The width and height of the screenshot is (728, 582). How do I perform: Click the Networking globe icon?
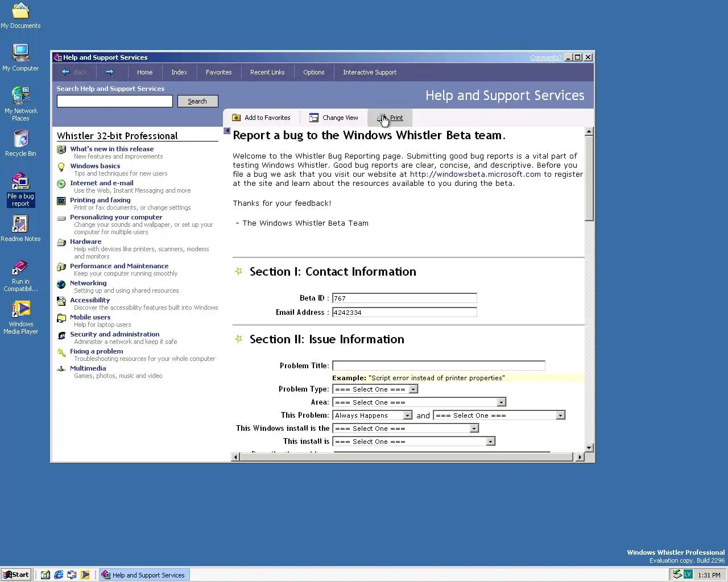click(x=61, y=284)
